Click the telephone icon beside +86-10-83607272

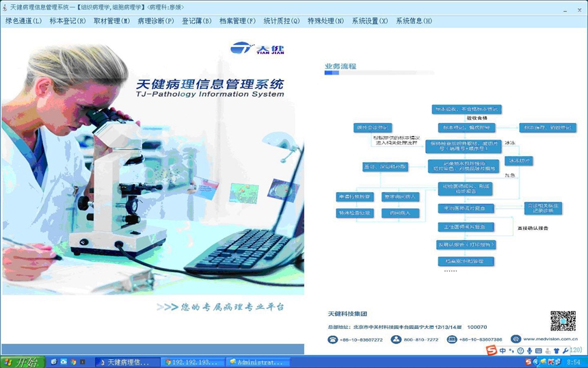pyautogui.click(x=332, y=339)
